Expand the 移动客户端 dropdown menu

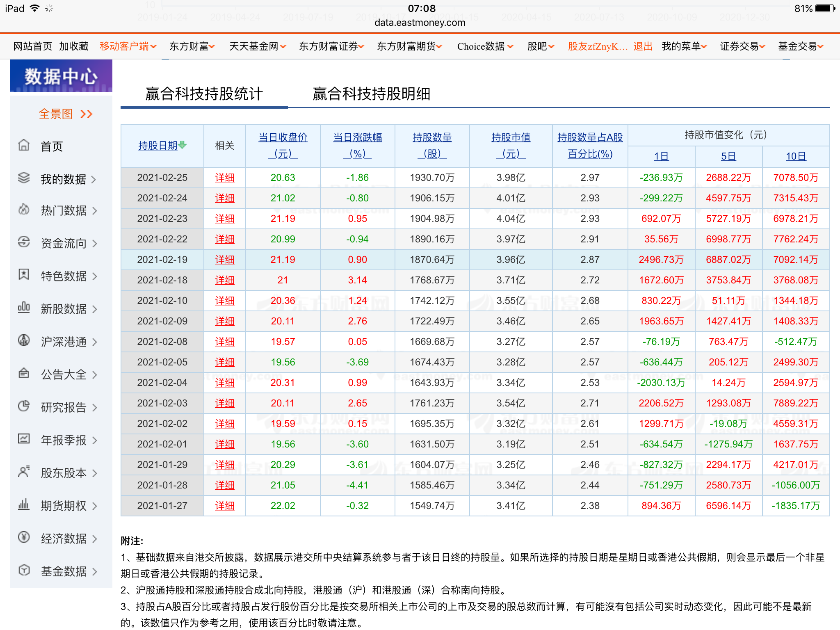pyautogui.click(x=153, y=47)
